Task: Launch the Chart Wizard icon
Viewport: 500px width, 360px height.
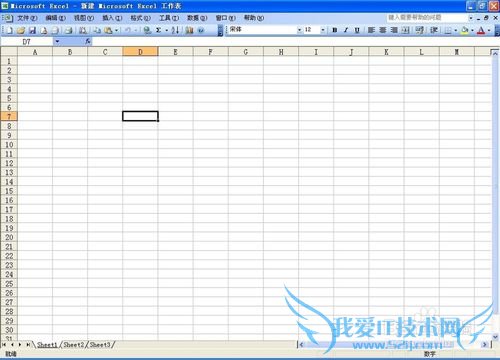Action: coord(189,30)
